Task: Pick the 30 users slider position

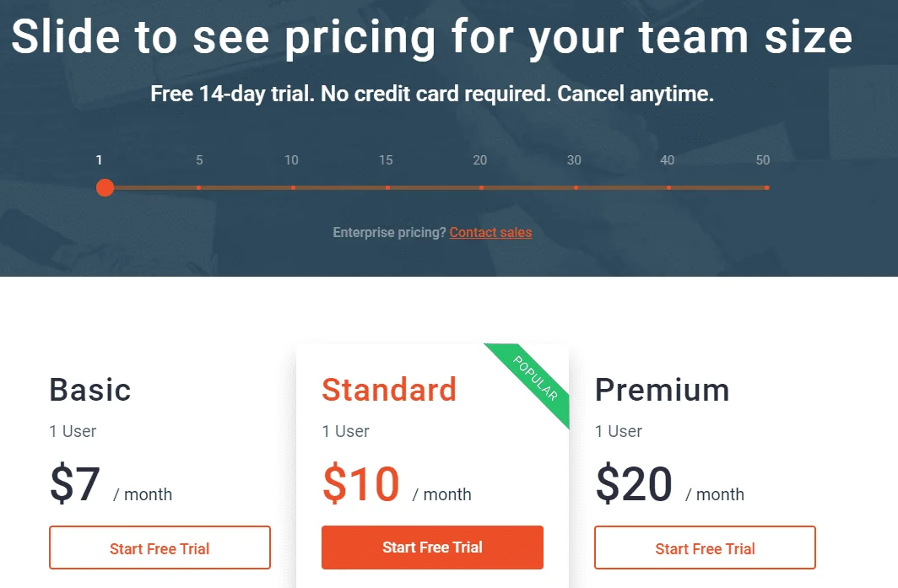Action: pos(576,187)
